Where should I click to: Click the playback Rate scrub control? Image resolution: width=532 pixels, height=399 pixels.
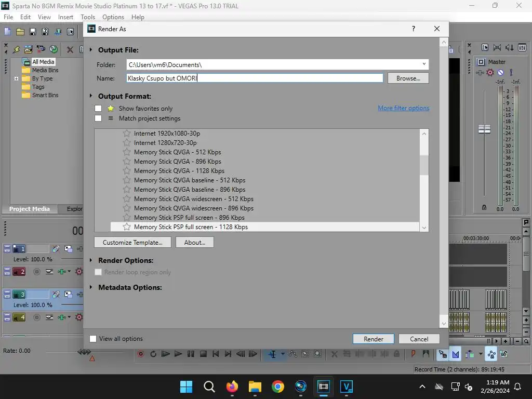pyautogui.click(x=84, y=352)
